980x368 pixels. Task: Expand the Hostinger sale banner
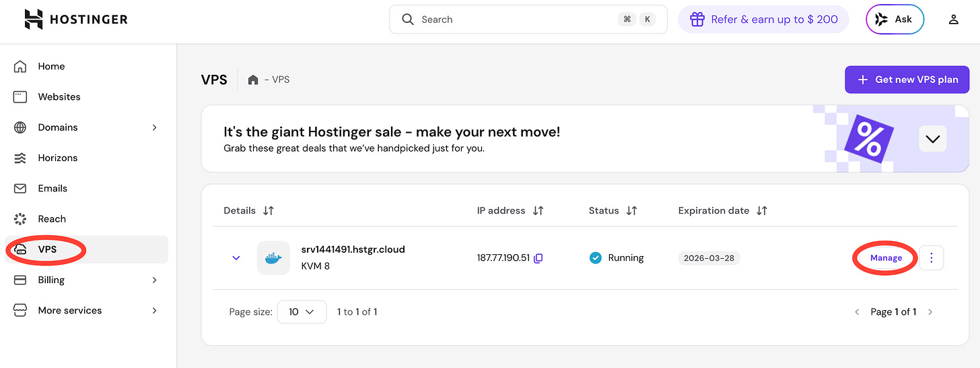point(933,139)
